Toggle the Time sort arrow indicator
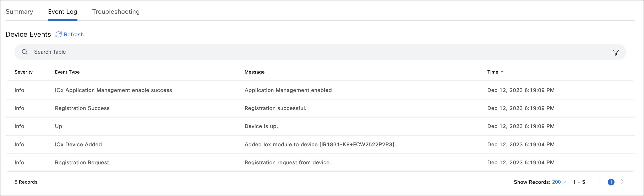Image resolution: width=644 pixels, height=196 pixels. pyautogui.click(x=502, y=72)
